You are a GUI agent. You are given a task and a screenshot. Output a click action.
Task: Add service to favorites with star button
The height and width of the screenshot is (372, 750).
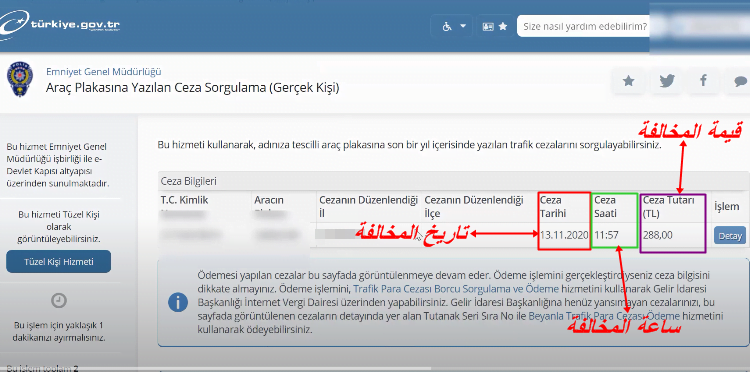coord(629,81)
